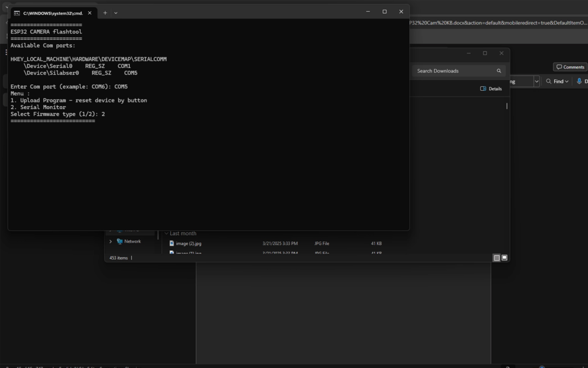The image size is (588, 368).
Task: Switch File Explorer to details list view
Action: (x=496, y=258)
